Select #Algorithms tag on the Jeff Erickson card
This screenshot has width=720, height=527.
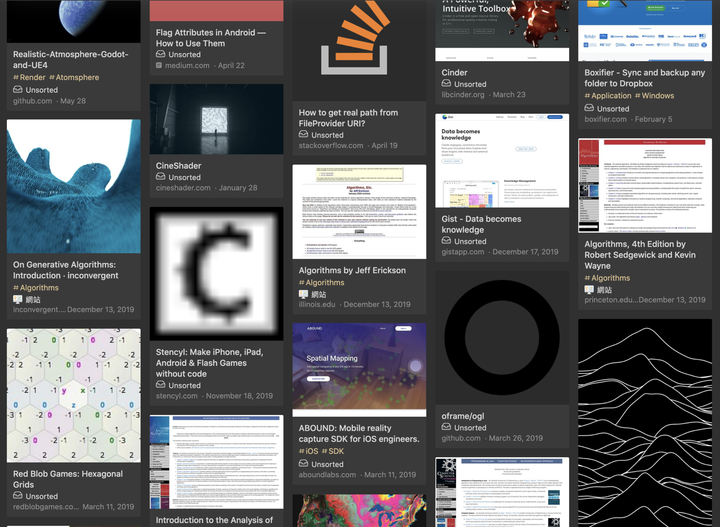click(x=321, y=282)
